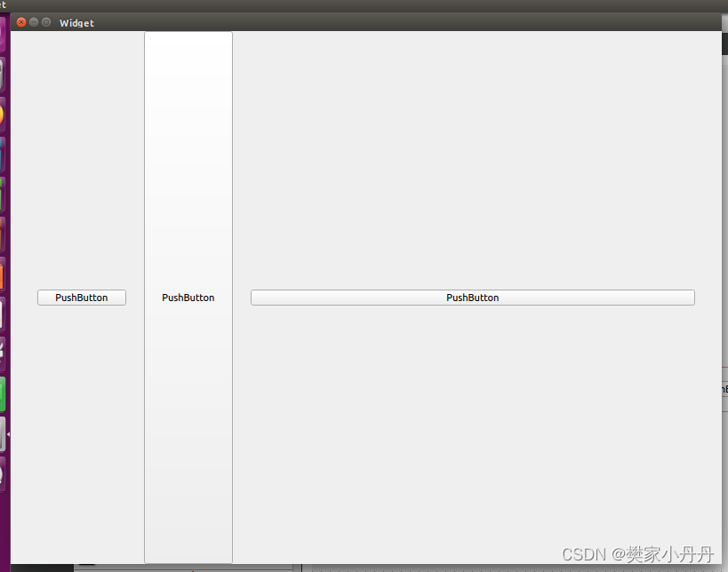The height and width of the screenshot is (572, 728).
Task: Minimize the Widget window
Action: point(33,22)
